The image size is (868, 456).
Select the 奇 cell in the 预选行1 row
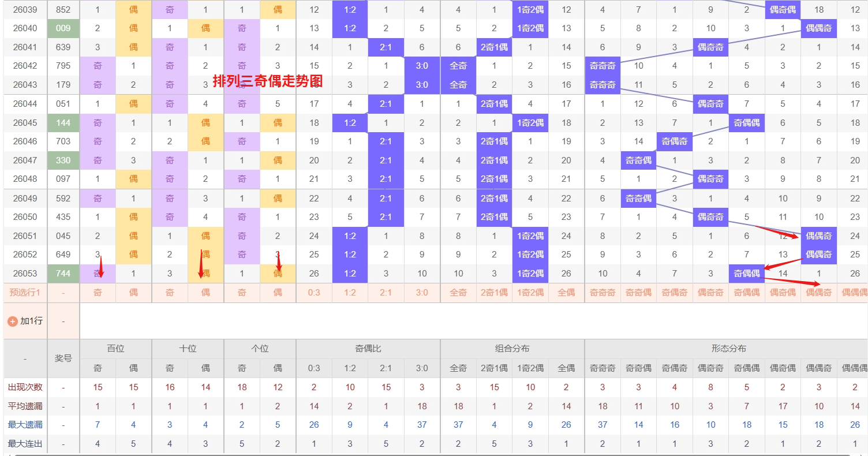(98, 293)
